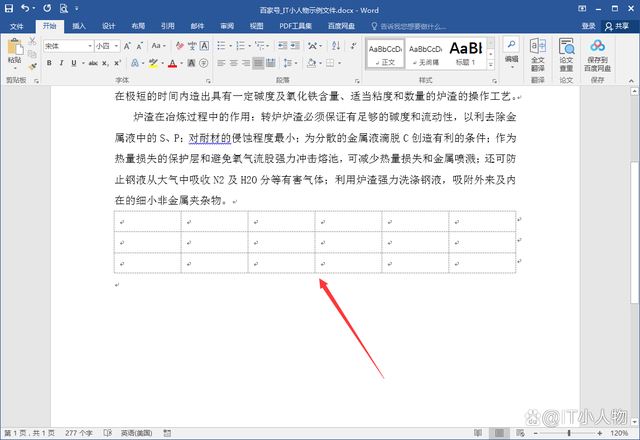Toggle Underline formatting
The image size is (640, 440).
(x=74, y=63)
